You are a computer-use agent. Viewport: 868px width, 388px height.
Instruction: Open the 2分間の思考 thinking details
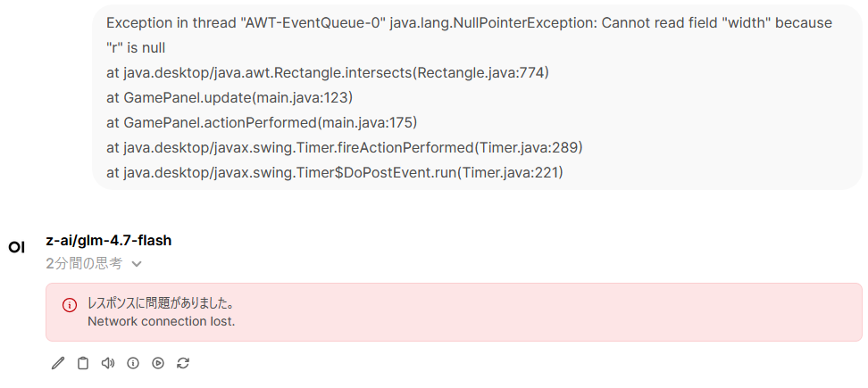tap(84, 264)
